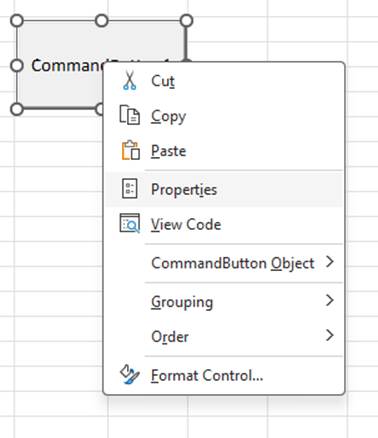The width and height of the screenshot is (378, 438).
Task: Click the top-middle resize handle of CommandButton
Action: point(102,21)
